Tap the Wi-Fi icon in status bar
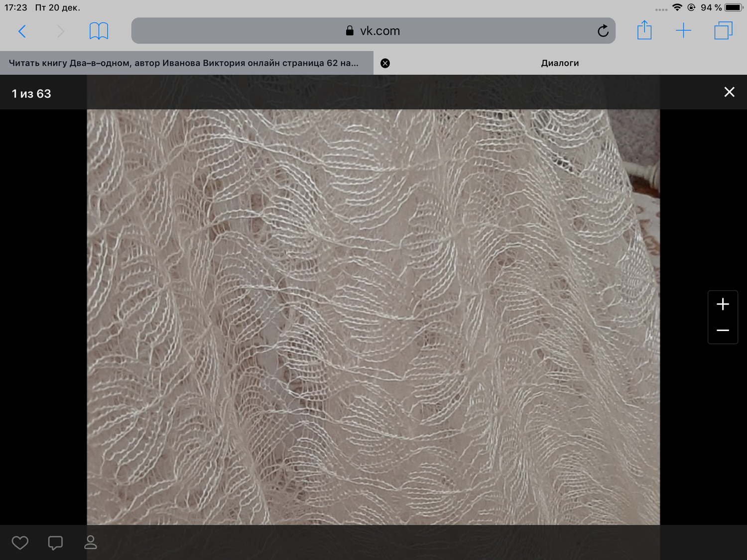The image size is (747, 560). click(677, 7)
